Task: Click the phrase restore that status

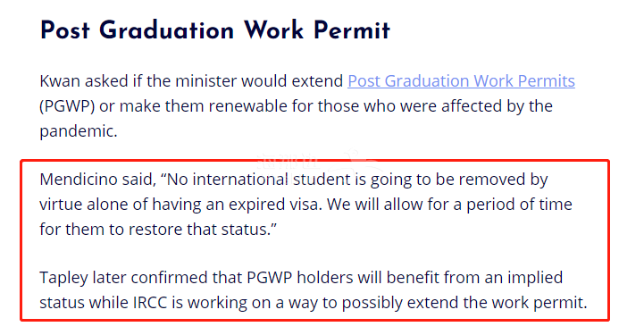Action: (x=199, y=229)
